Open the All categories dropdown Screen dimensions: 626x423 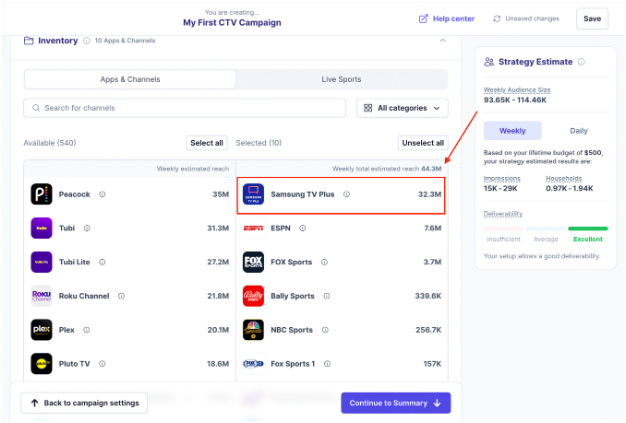click(x=402, y=108)
